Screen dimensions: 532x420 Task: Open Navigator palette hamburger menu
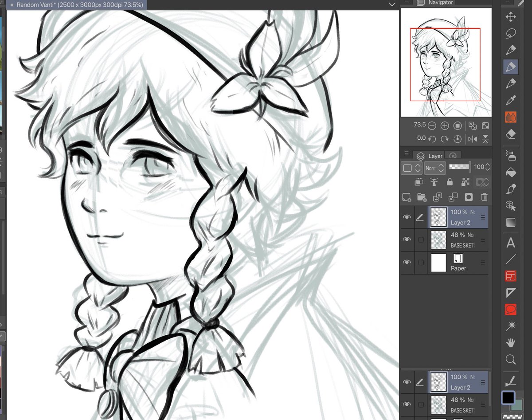tap(406, 2)
